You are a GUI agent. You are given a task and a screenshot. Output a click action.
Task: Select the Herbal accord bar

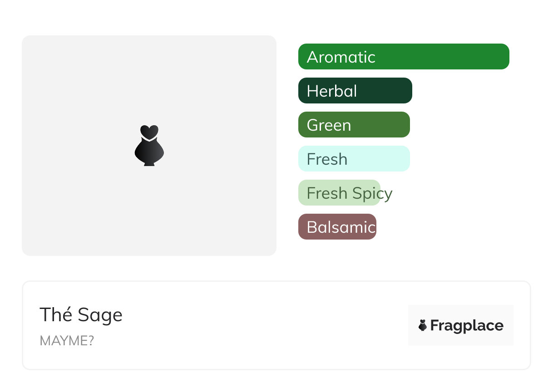pos(355,91)
